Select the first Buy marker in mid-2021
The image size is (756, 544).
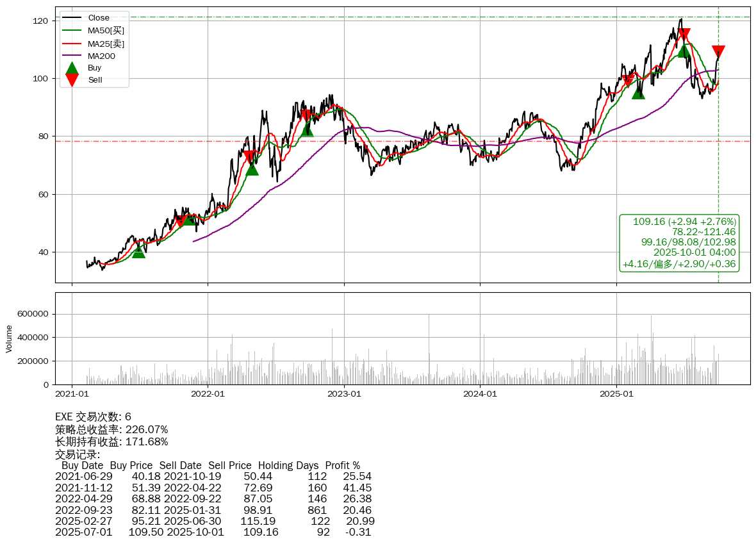point(138,251)
